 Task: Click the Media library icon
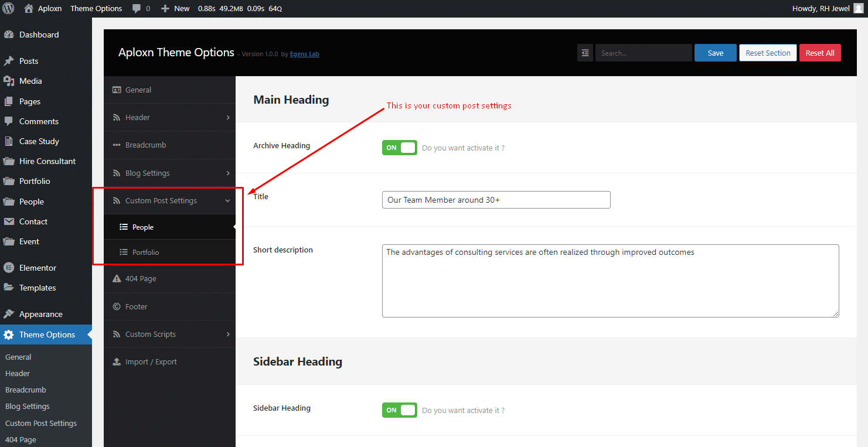pyautogui.click(x=9, y=81)
